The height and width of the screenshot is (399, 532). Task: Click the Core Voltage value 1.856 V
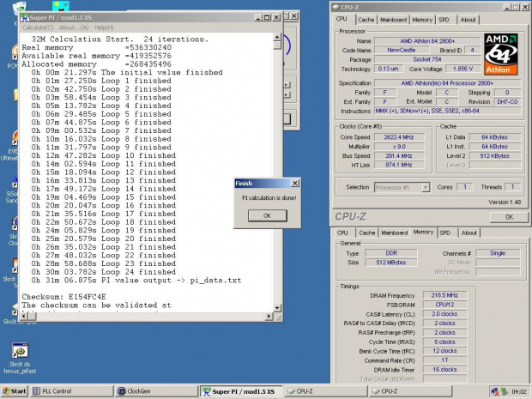(x=465, y=69)
